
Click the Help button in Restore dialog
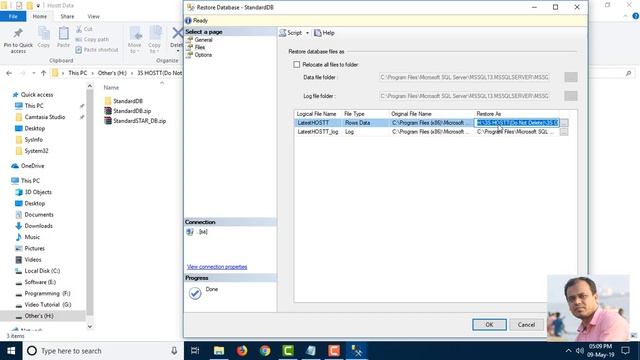point(324,33)
